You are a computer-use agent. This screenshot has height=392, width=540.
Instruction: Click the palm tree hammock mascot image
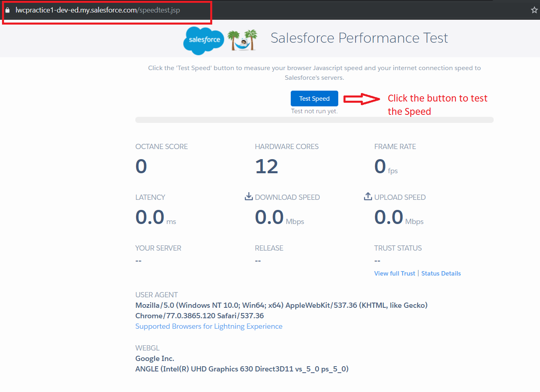[242, 40]
